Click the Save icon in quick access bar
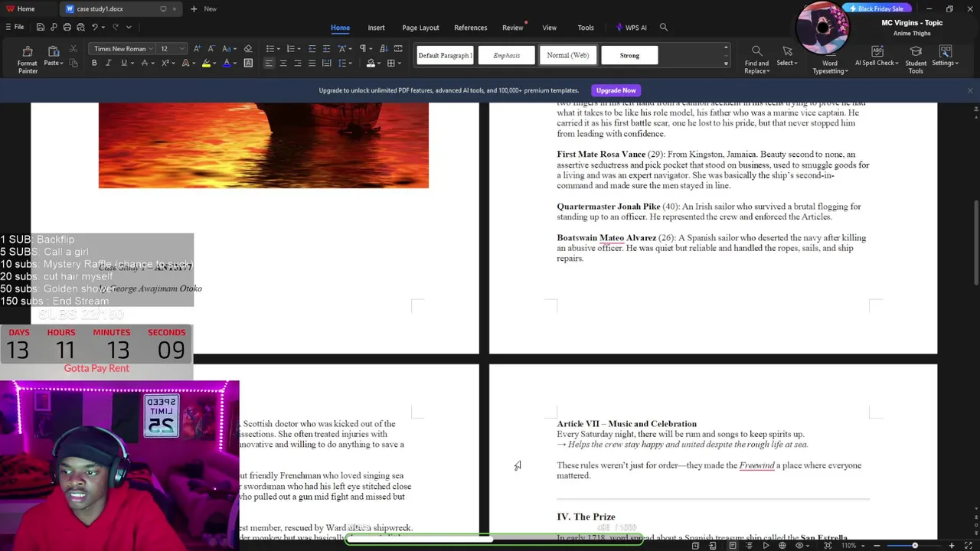Viewport: 980px width, 551px height. 40,27
